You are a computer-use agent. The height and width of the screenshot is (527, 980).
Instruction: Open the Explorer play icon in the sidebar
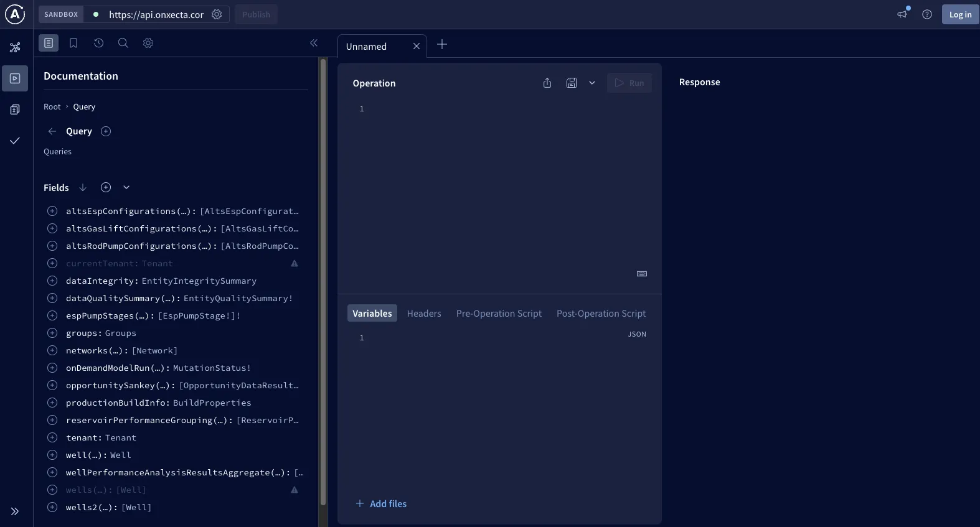pyautogui.click(x=15, y=78)
